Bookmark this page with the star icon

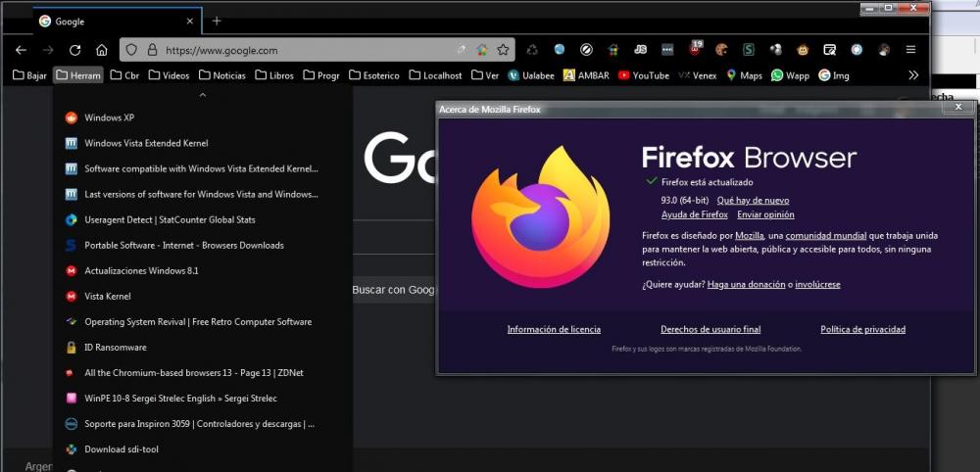[x=503, y=50]
